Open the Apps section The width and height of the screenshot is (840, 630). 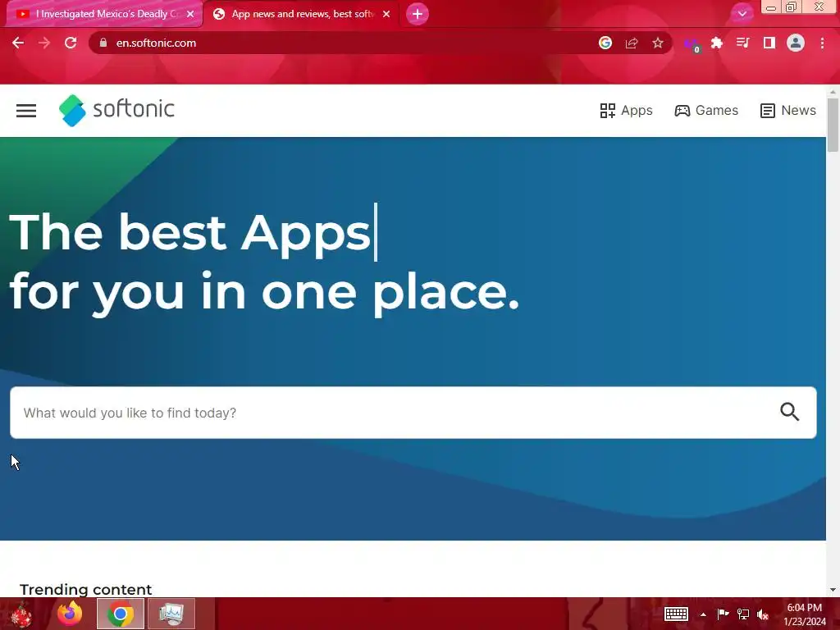tap(626, 111)
